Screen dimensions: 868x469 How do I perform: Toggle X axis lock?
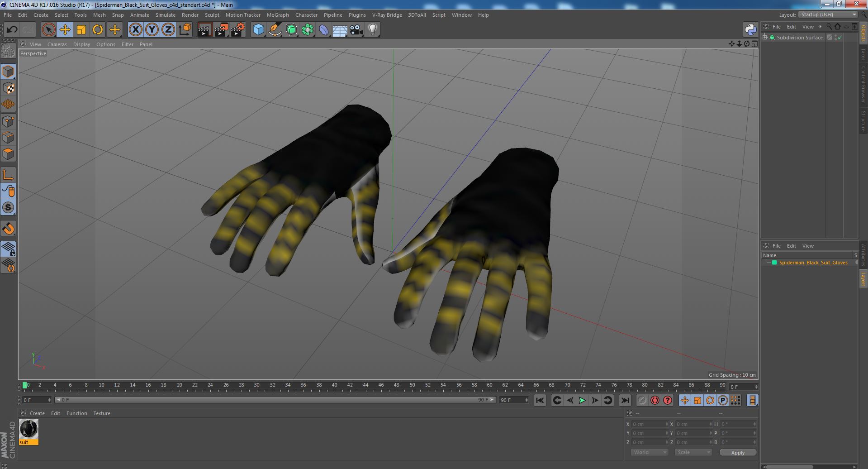coord(135,30)
